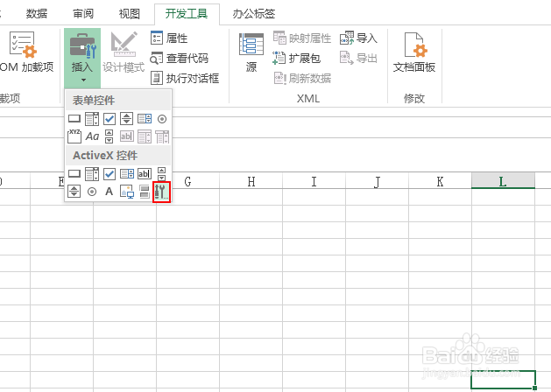
Task: Insert a form control Spin Button
Action: 126,119
